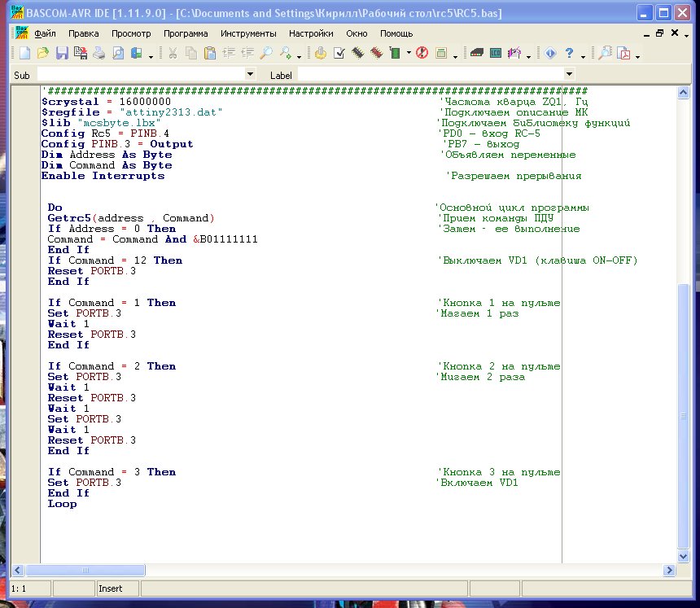Expand the Sub dropdown list
The height and width of the screenshot is (608, 700).
[x=249, y=75]
